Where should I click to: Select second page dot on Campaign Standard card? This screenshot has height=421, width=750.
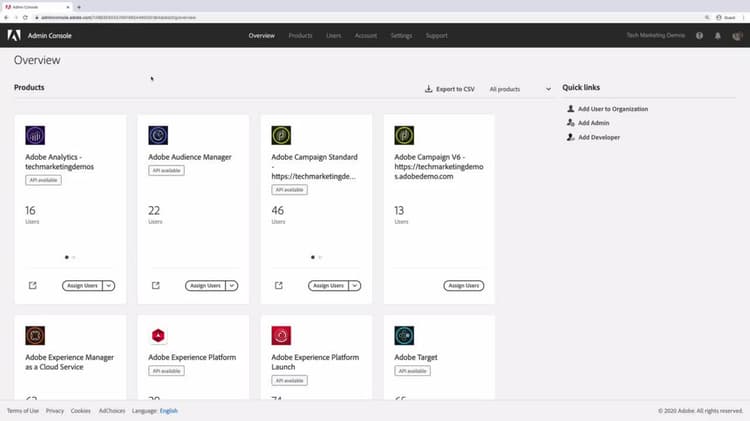coord(320,257)
